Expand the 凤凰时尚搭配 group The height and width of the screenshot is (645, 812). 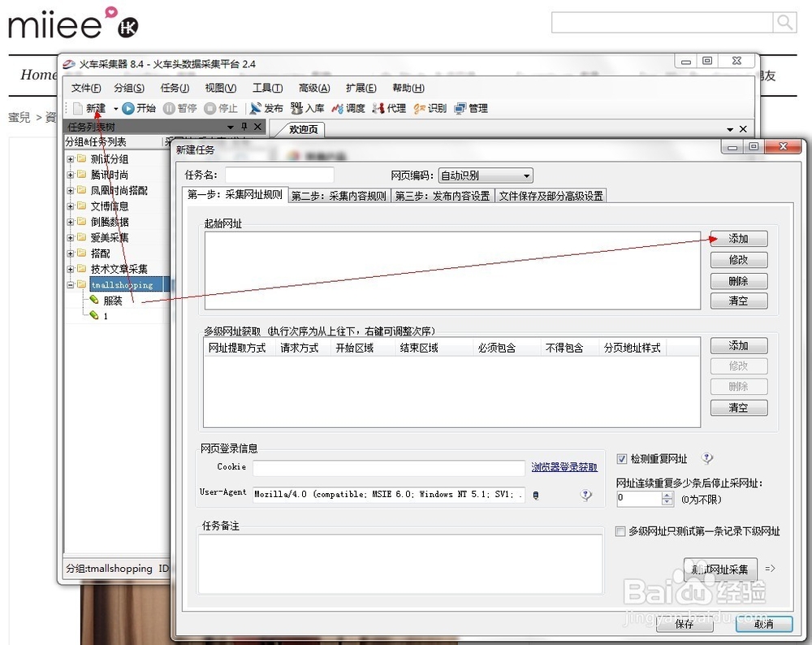[x=70, y=191]
